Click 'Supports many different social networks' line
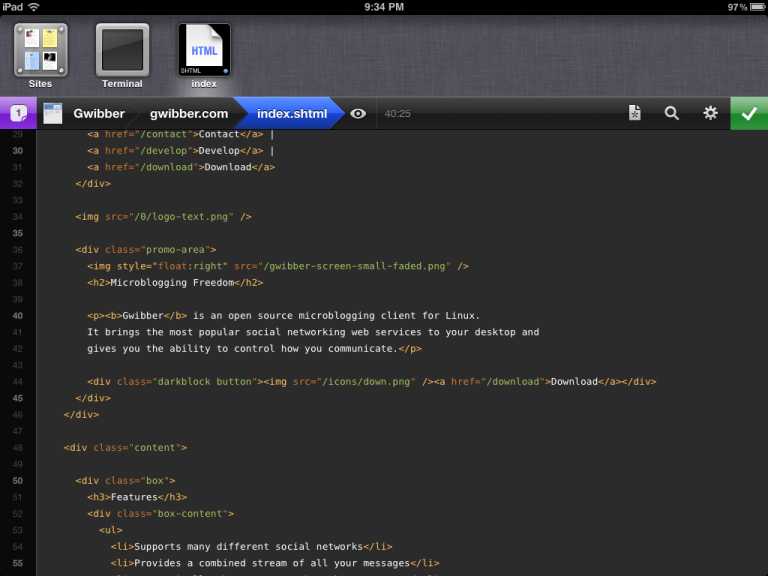Viewport: 768px width, 576px height. click(251, 547)
